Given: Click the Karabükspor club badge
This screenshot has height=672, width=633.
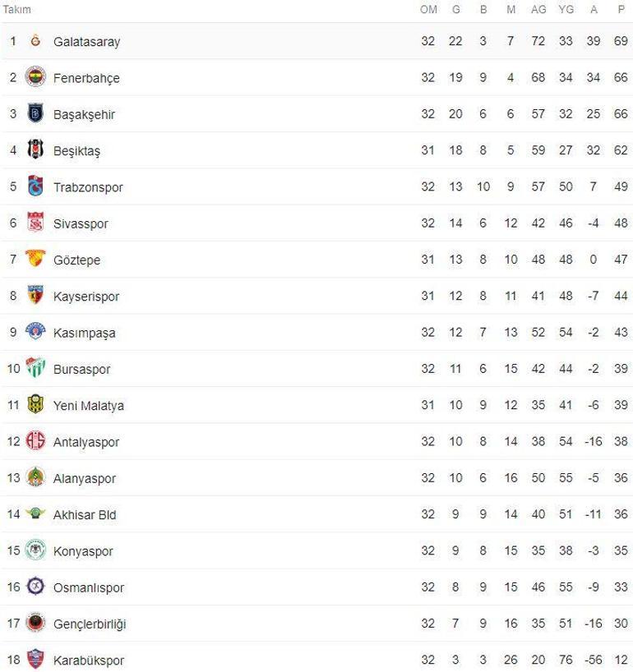Looking at the screenshot, I should click(x=35, y=660).
